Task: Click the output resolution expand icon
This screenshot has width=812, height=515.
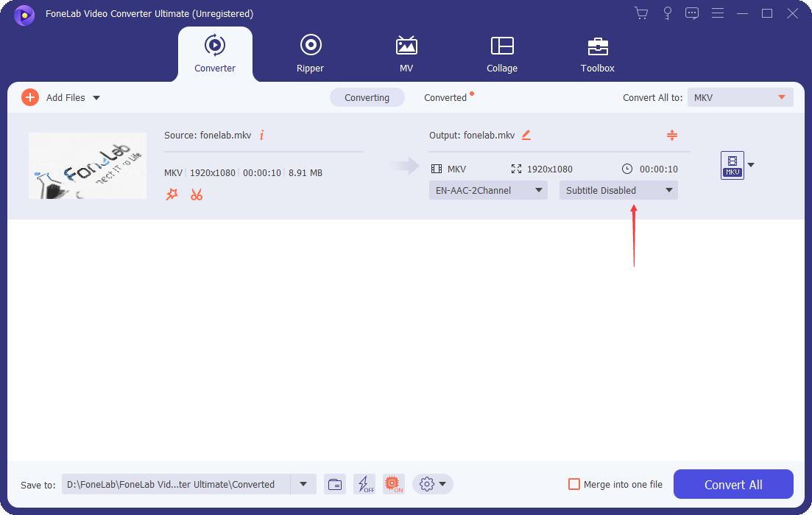Action: (x=516, y=169)
